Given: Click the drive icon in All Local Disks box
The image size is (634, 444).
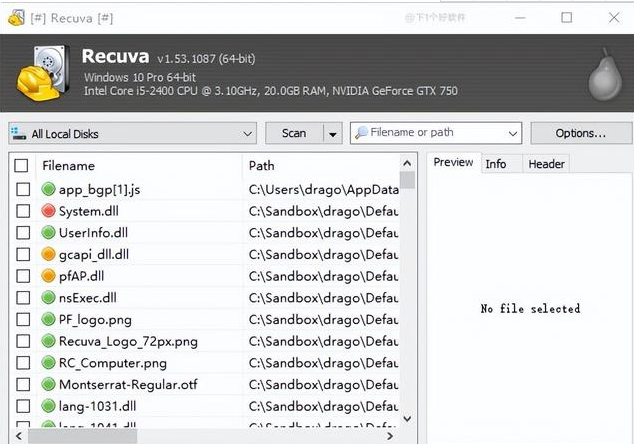Looking at the screenshot, I should [20, 134].
